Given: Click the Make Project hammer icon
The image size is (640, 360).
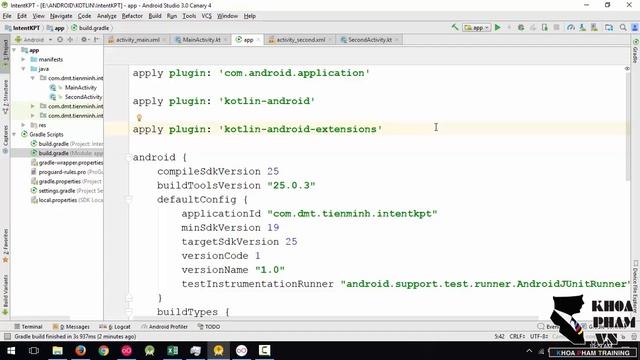Looking at the screenshot, I should (x=455, y=27).
